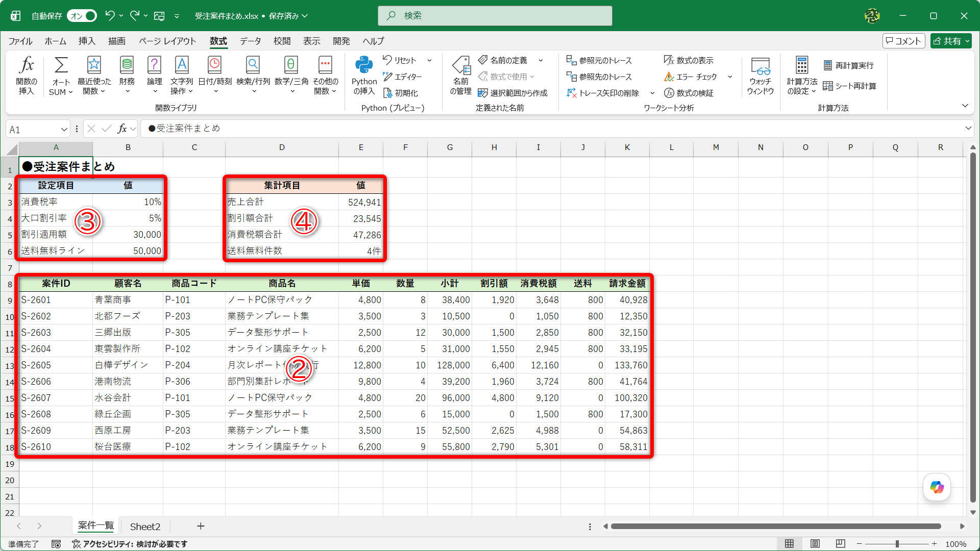Open the Name Box dropdown arrow
Viewport: 980px width, 551px height.
coord(64,130)
